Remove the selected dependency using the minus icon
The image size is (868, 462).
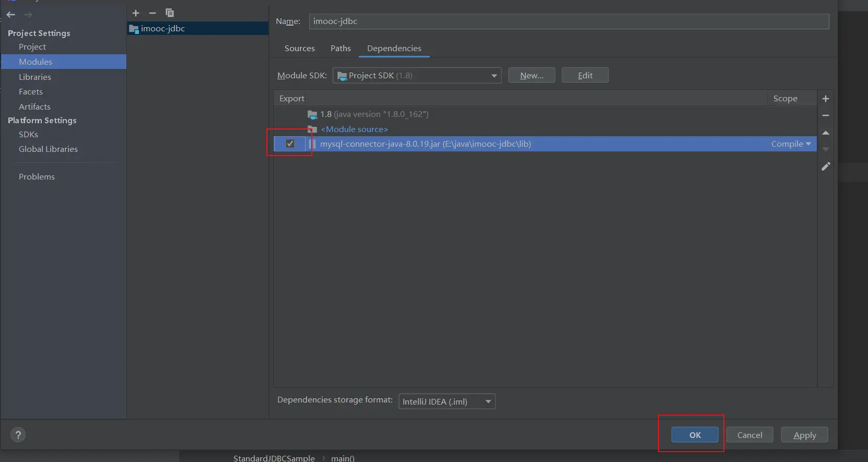(x=825, y=115)
